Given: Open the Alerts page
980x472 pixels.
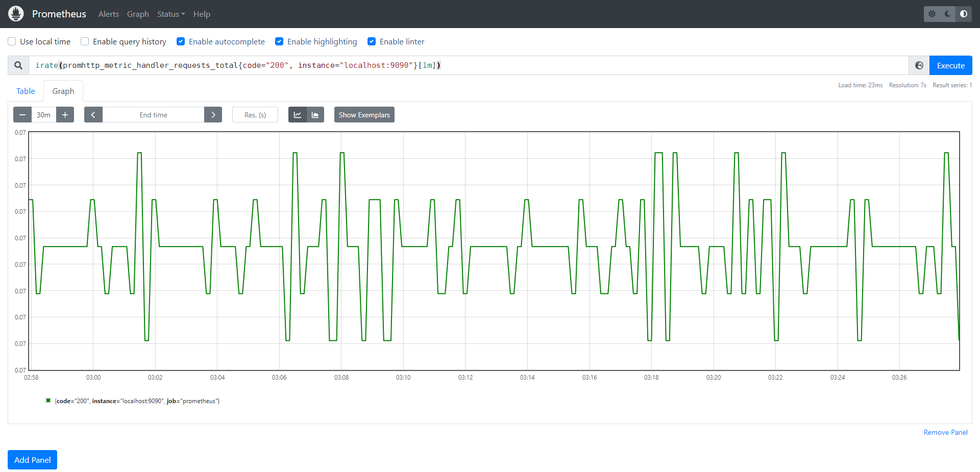Looking at the screenshot, I should coord(109,14).
